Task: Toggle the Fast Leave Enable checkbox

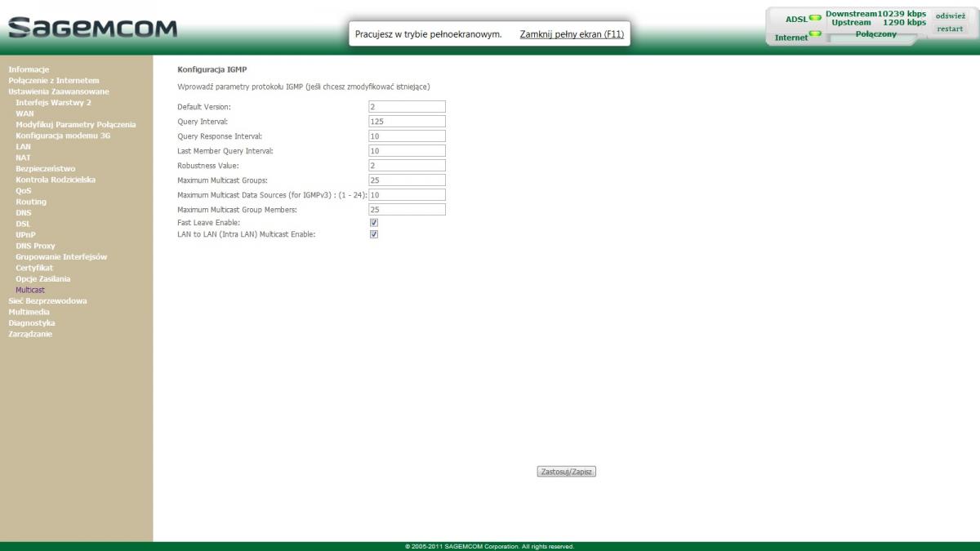Action: [x=374, y=222]
